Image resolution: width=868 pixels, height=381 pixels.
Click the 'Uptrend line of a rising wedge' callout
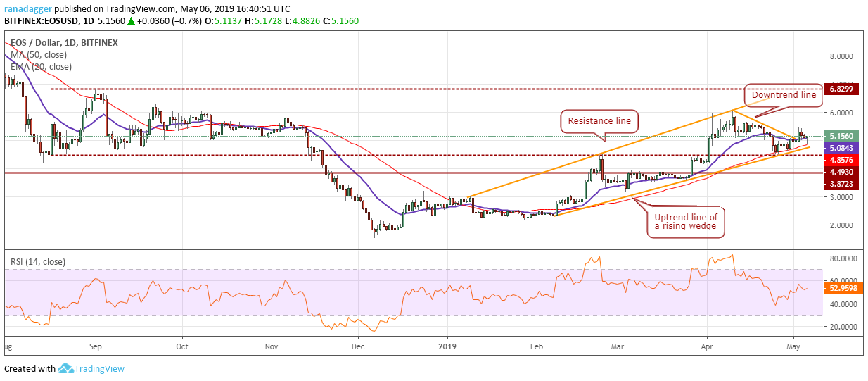pos(685,223)
